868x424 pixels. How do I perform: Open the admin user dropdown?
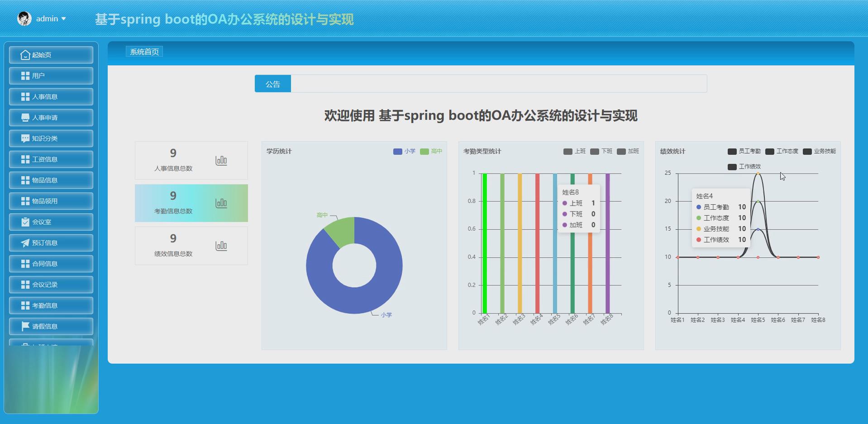(x=51, y=19)
